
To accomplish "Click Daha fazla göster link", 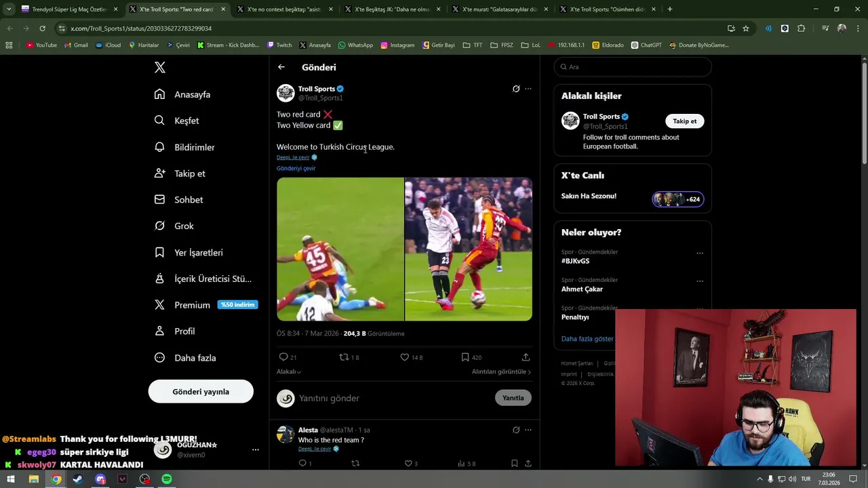I will [x=587, y=338].
